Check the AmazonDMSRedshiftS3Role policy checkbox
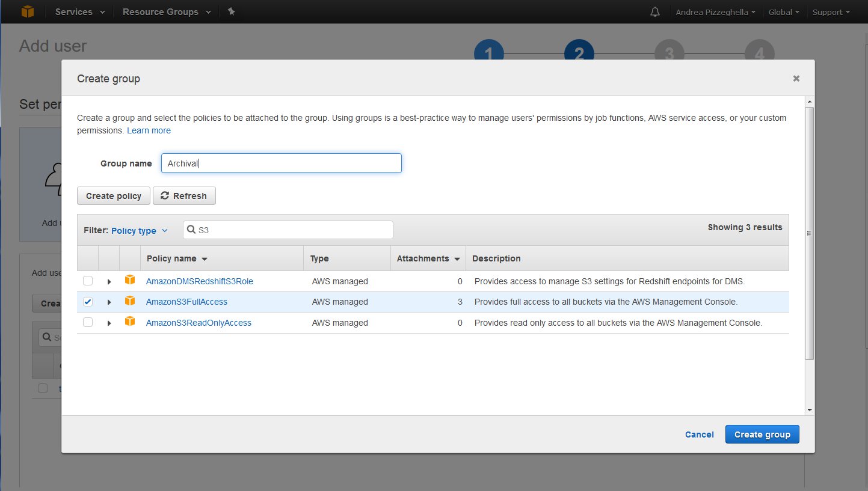The height and width of the screenshot is (491, 868). [x=88, y=281]
